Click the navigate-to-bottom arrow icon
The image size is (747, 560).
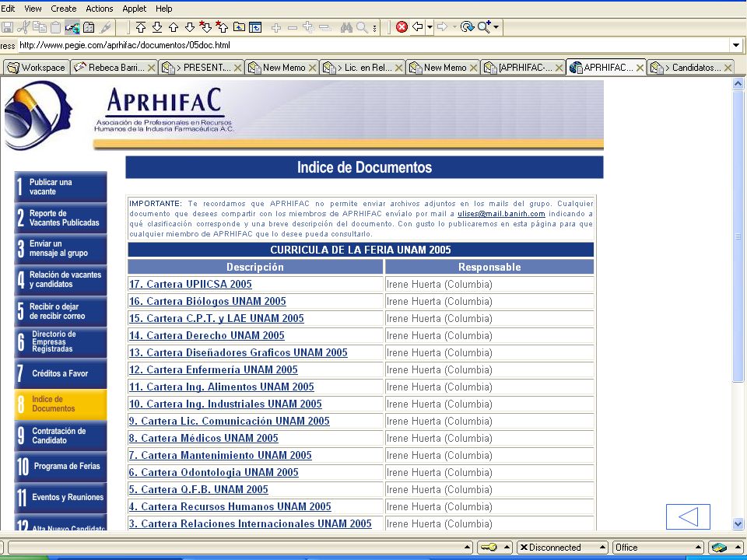coord(157,27)
